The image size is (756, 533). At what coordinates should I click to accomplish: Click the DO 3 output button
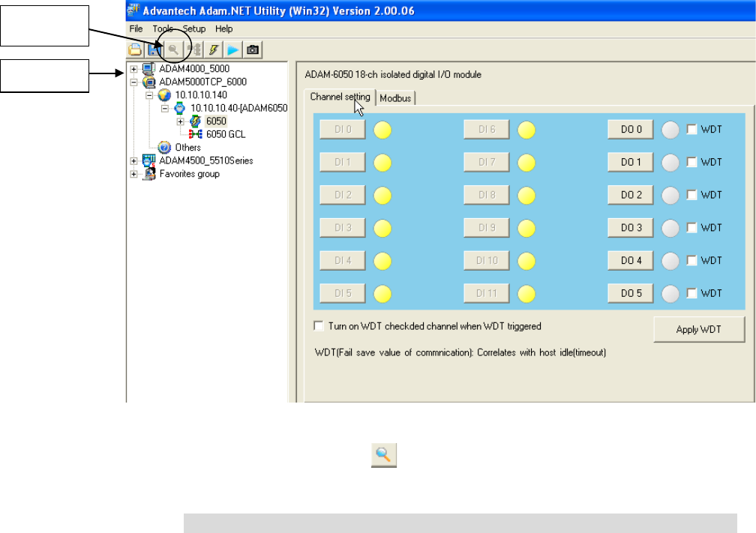631,228
